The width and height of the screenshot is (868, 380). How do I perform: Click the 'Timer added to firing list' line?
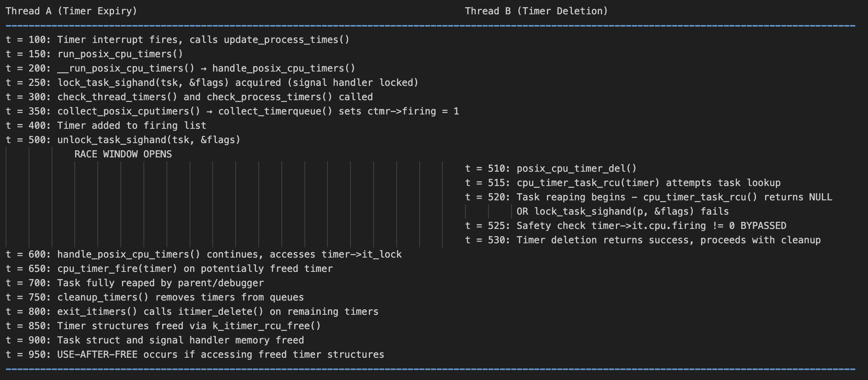tap(106, 126)
